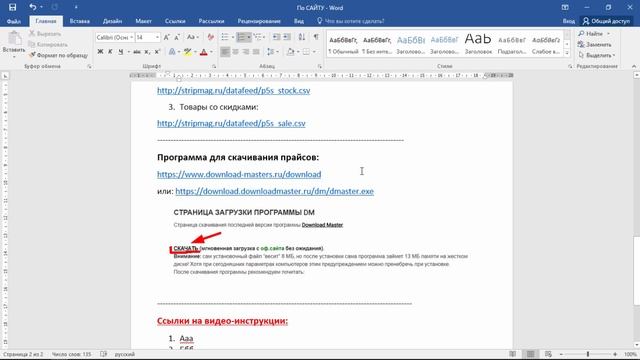This screenshot has height=360, width=640.
Task: Clear all formatting with the eraser icon
Action: click(211, 37)
